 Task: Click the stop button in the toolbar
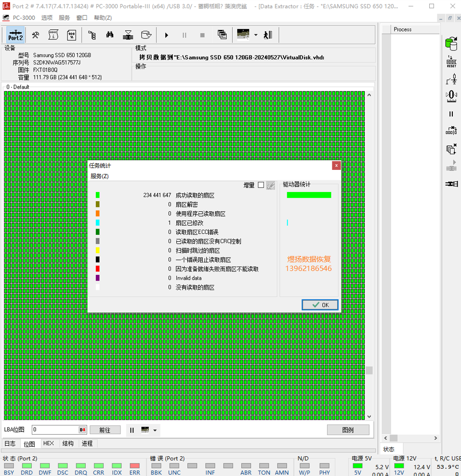(202, 35)
